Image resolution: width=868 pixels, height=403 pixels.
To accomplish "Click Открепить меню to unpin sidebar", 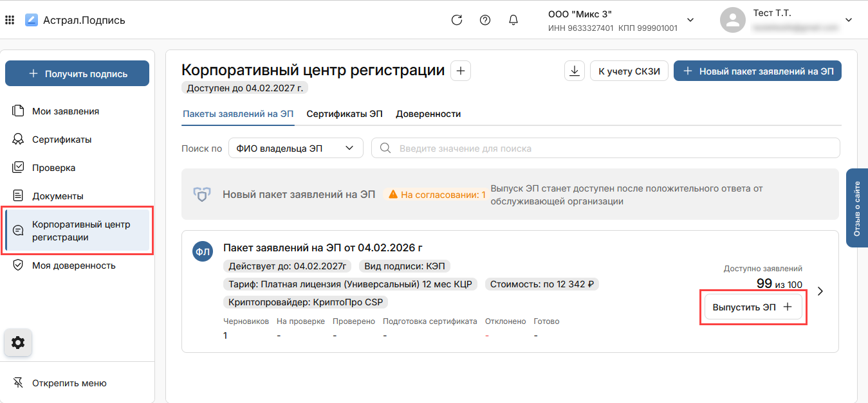I will pyautogui.click(x=69, y=383).
